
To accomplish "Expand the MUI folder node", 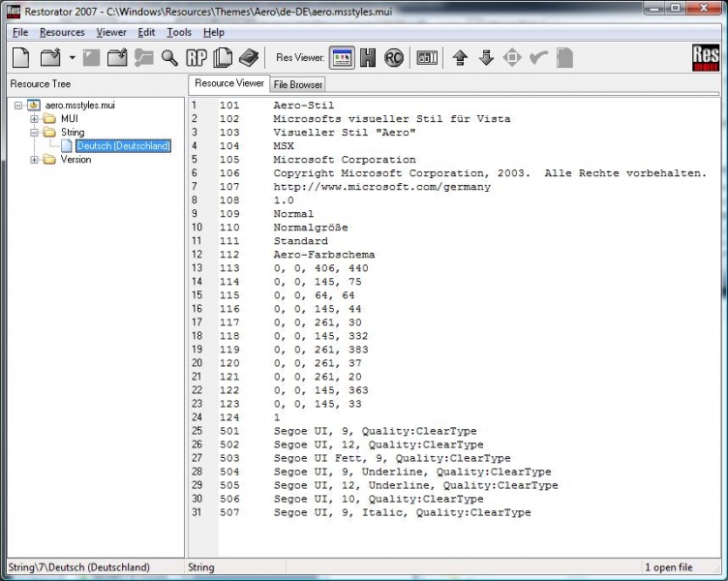I will [34, 119].
